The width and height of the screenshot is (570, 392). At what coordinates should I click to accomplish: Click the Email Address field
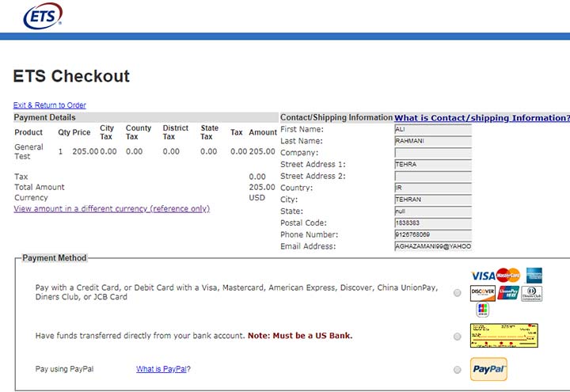[x=433, y=246]
